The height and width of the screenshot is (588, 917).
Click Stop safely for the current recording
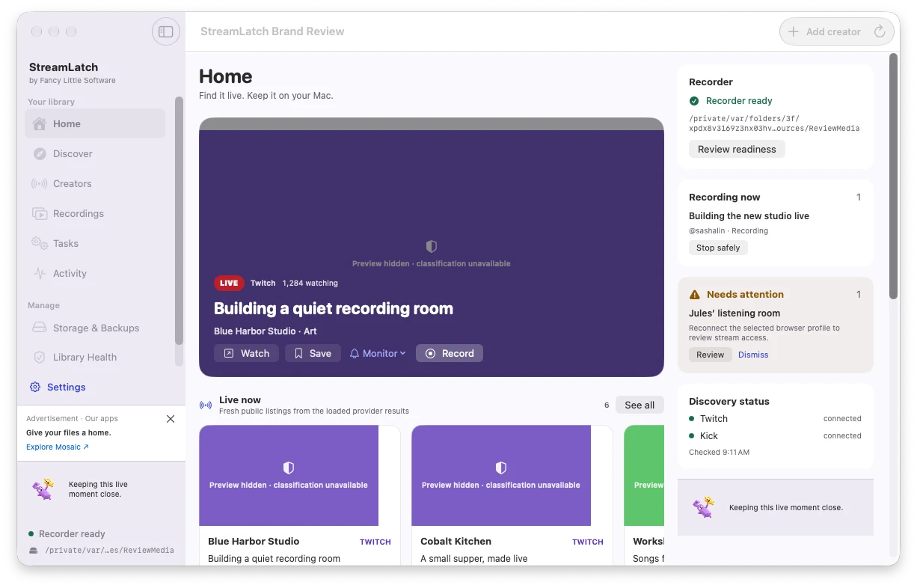pos(718,248)
